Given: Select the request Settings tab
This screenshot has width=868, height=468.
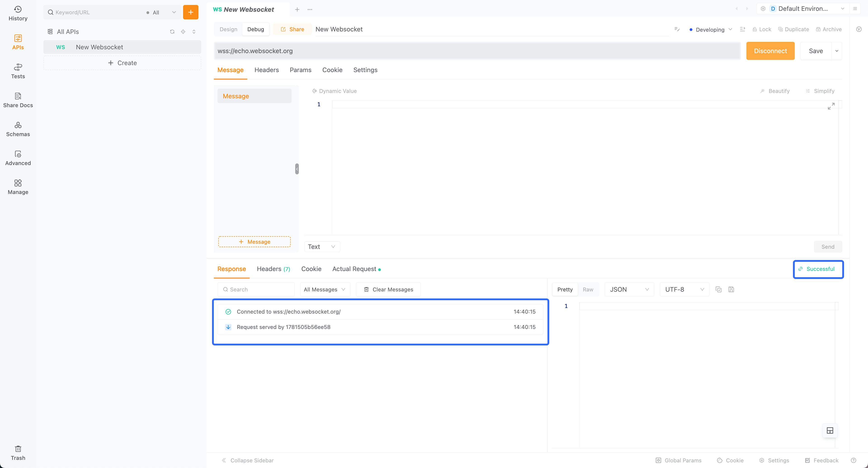Looking at the screenshot, I should [365, 70].
